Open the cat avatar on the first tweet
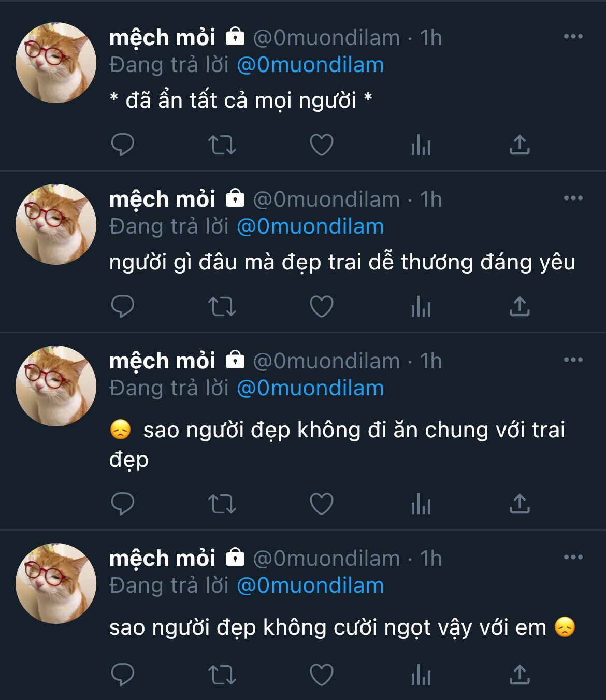 (x=56, y=63)
